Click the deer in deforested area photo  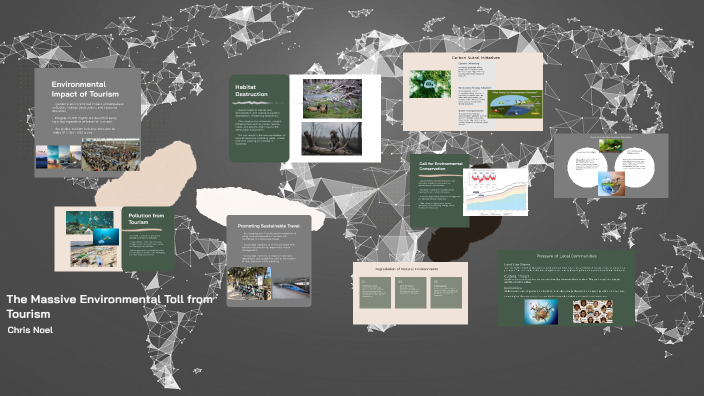point(332,99)
